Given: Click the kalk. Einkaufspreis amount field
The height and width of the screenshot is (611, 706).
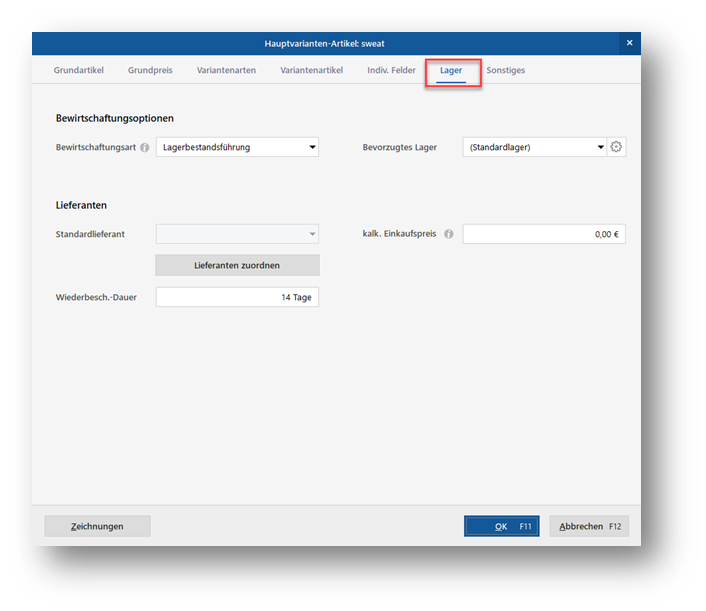Looking at the screenshot, I should (543, 234).
